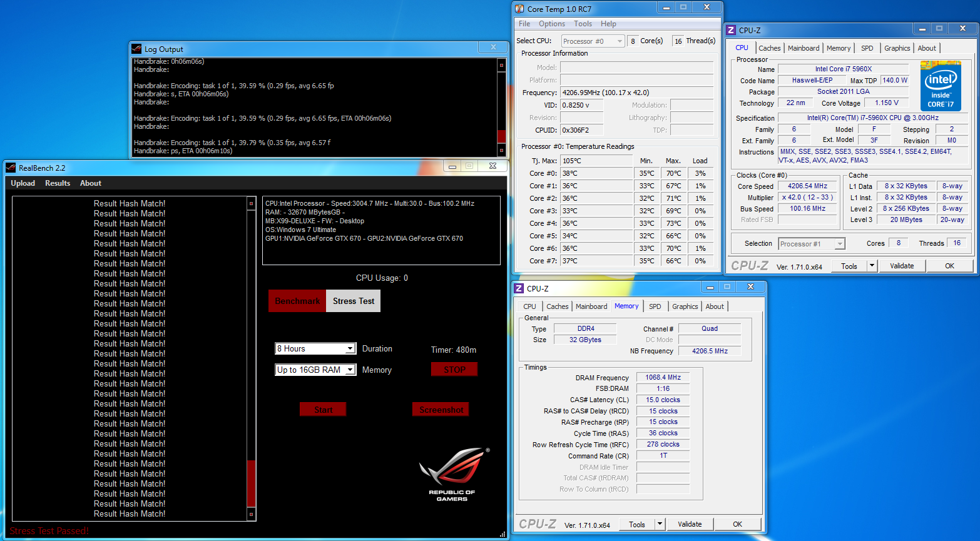Screen dimensions: 980x541
Task: Open the Memory dropdown showing Up to 16GB RAM
Action: pyautogui.click(x=350, y=370)
